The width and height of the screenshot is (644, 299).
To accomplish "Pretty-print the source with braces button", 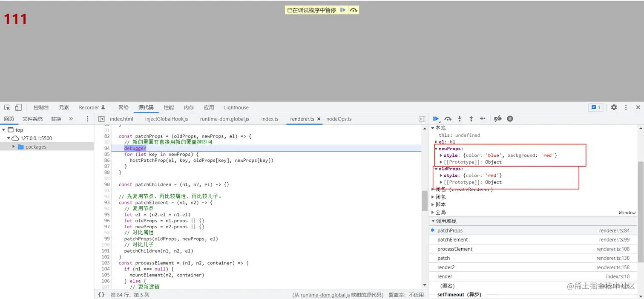I will click(x=101, y=294).
